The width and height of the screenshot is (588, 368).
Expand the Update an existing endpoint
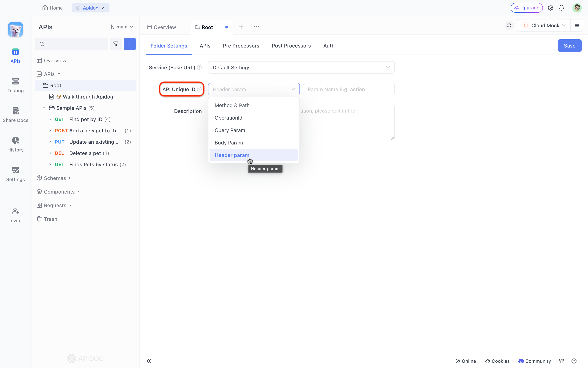[50, 142]
